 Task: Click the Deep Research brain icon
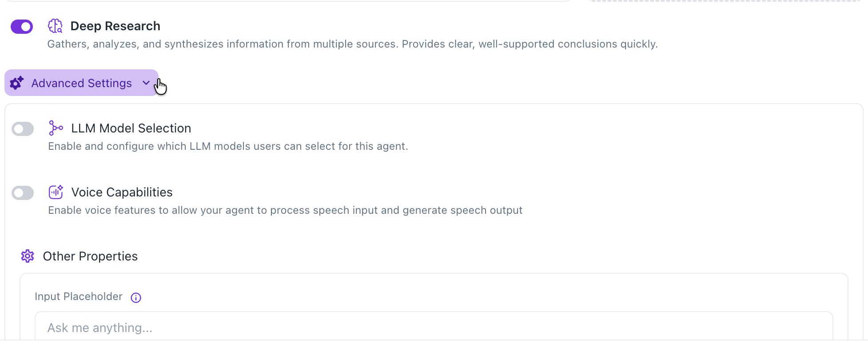coord(55,26)
